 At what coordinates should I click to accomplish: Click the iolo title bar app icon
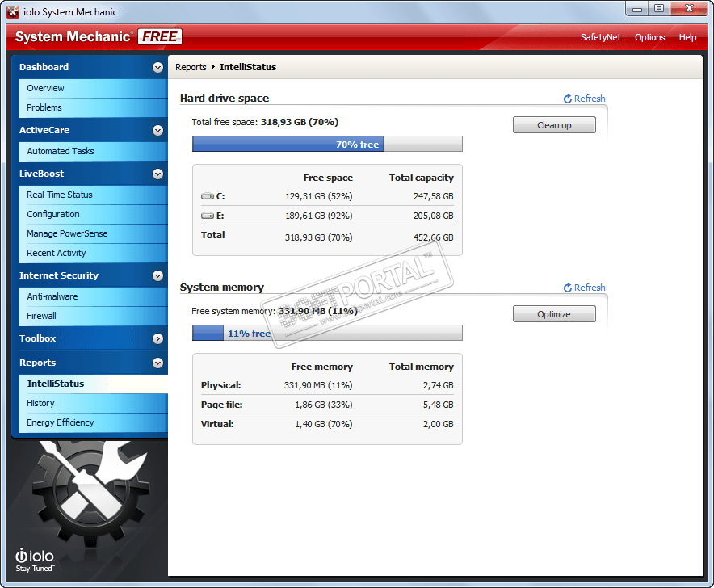pos(13,12)
